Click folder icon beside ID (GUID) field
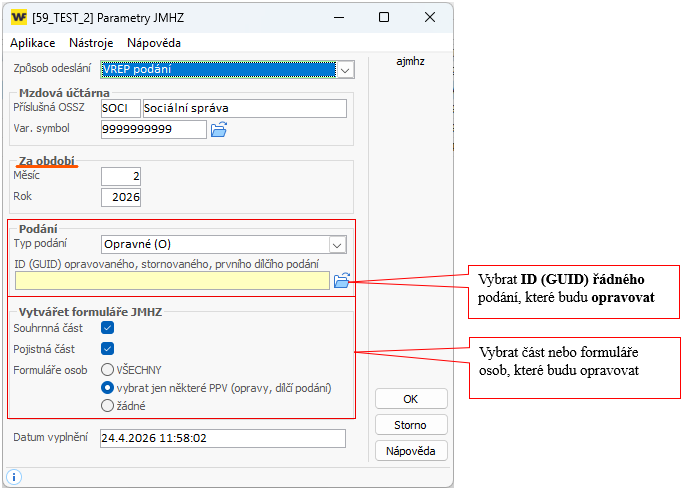Screen dimensions: 684x490 click(x=342, y=281)
